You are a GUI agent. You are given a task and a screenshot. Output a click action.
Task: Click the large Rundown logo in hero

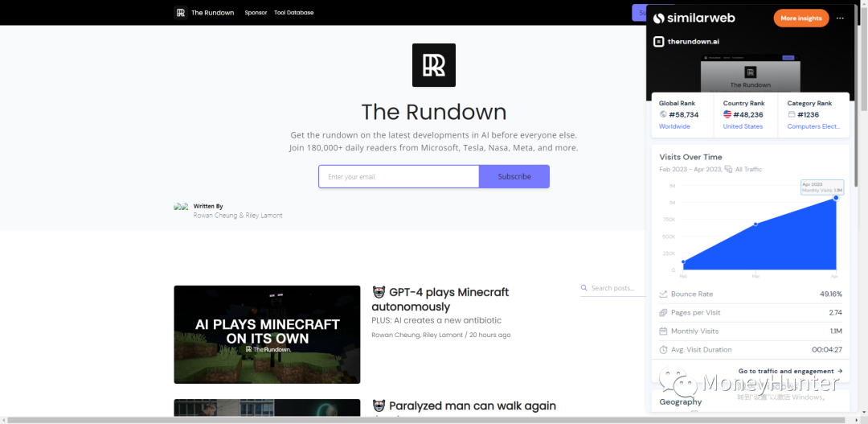(x=434, y=65)
